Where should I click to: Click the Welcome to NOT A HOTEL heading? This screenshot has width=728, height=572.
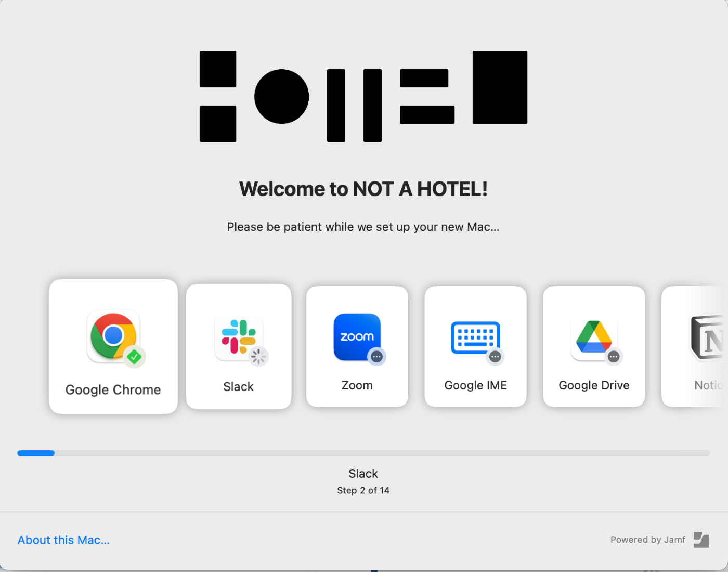click(363, 189)
